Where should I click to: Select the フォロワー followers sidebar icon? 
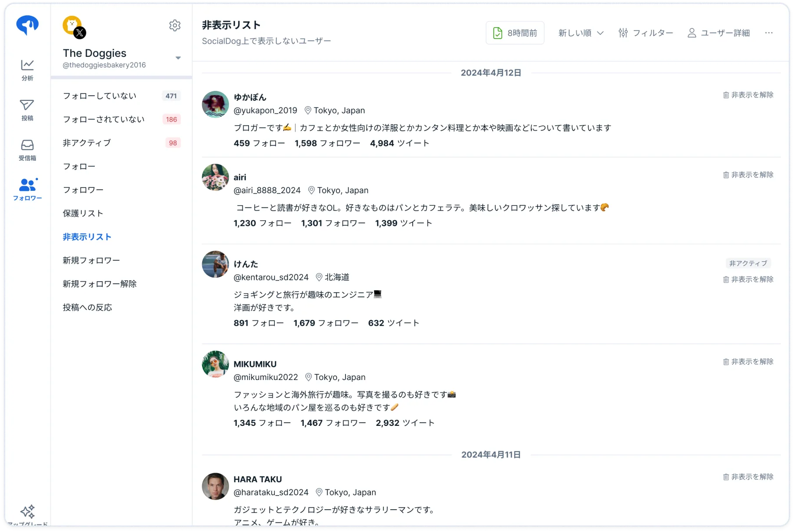(x=27, y=190)
